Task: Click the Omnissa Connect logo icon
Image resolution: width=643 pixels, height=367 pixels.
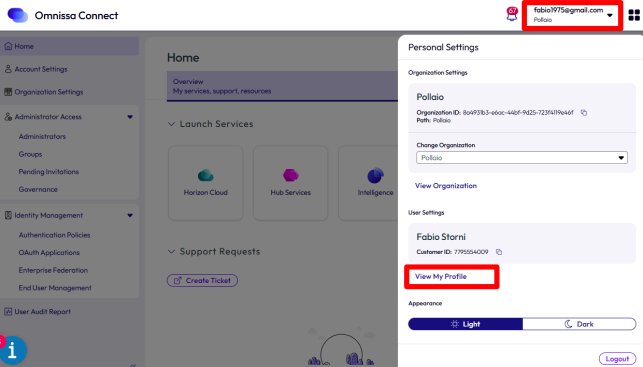Action: pyautogui.click(x=18, y=15)
